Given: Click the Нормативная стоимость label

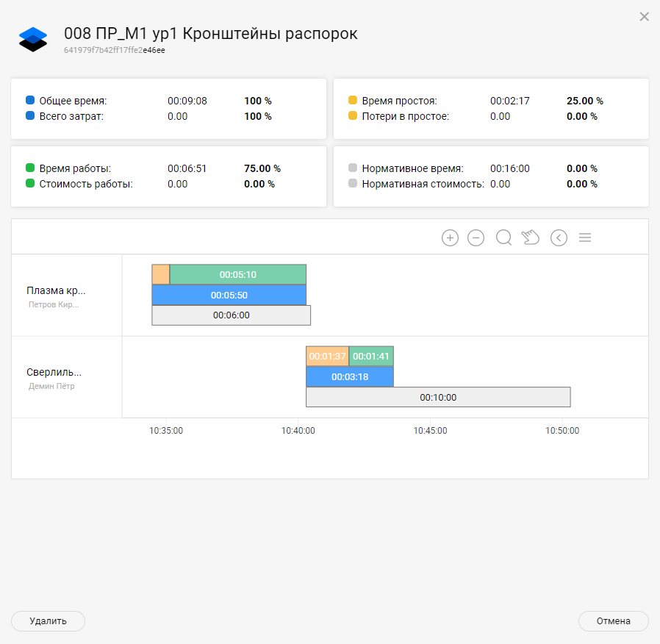Looking at the screenshot, I should (x=423, y=184).
